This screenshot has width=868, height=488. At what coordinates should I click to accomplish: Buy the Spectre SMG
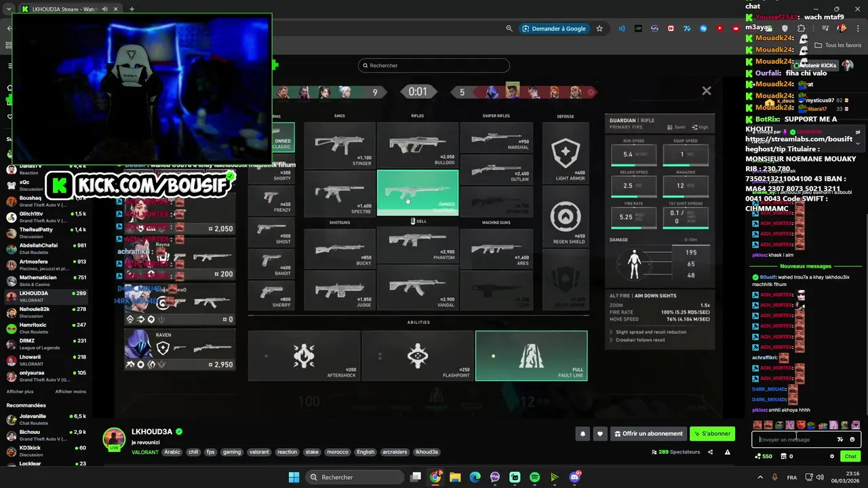pyautogui.click(x=340, y=192)
